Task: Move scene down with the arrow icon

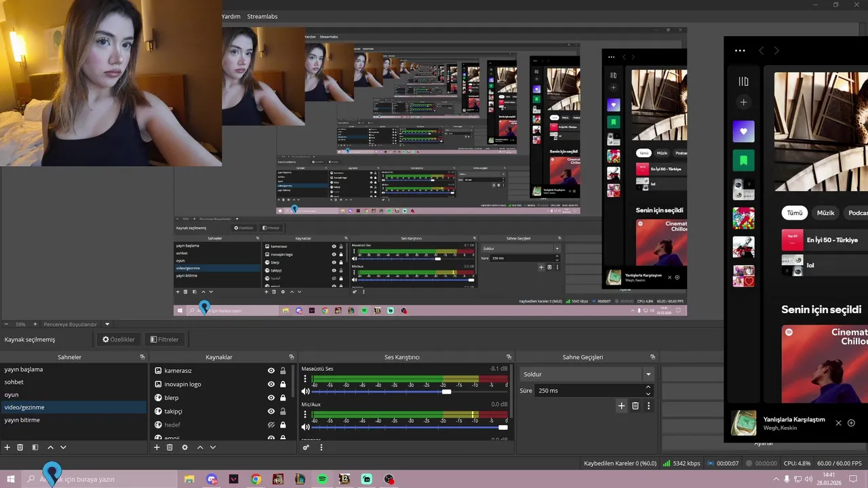Action: click(63, 447)
